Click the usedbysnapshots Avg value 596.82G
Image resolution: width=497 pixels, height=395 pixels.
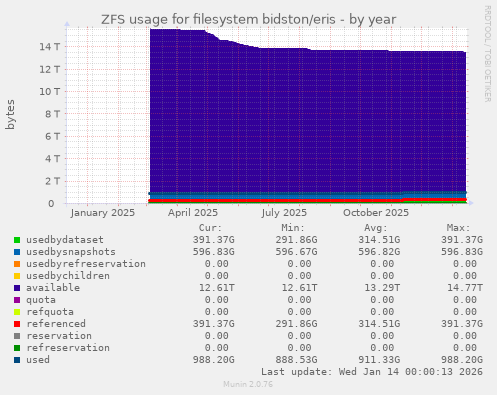(x=379, y=252)
